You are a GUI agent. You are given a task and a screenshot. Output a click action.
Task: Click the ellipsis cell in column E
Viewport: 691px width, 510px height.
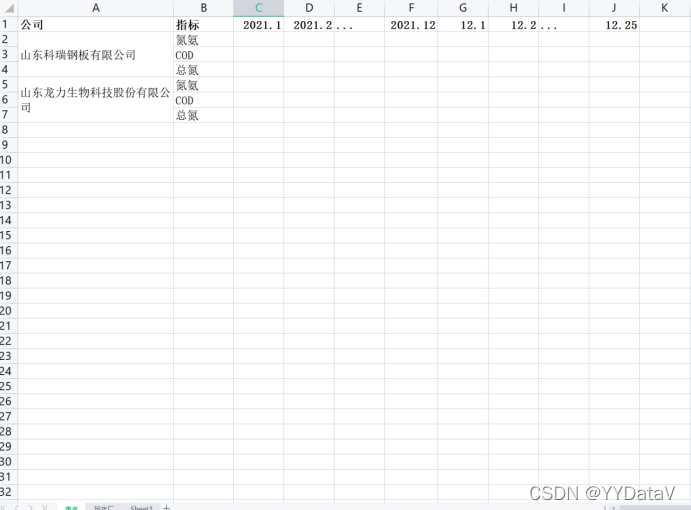tap(359, 25)
